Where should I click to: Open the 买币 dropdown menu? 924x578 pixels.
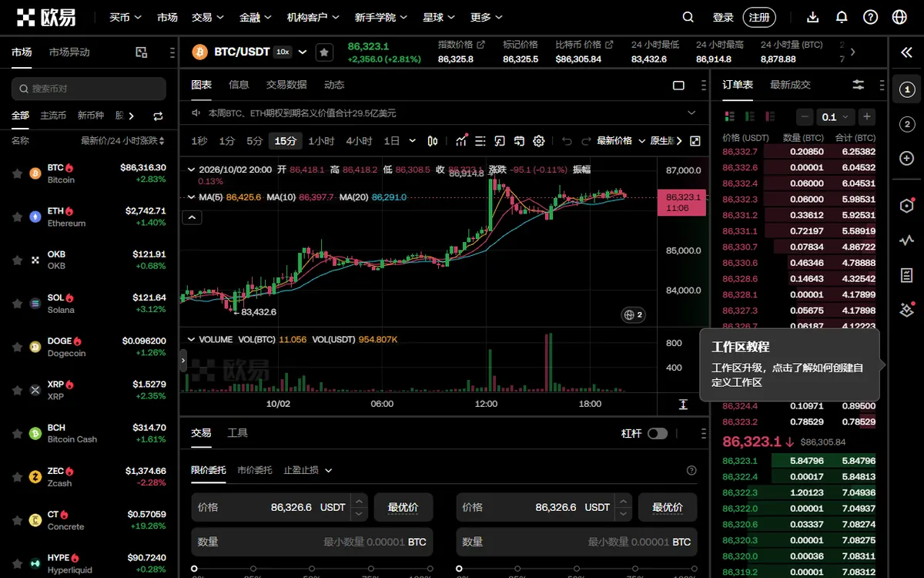125,17
